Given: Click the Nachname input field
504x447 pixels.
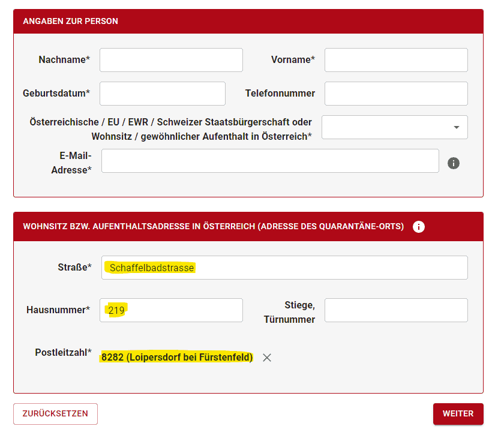Looking at the screenshot, I should click(171, 60).
